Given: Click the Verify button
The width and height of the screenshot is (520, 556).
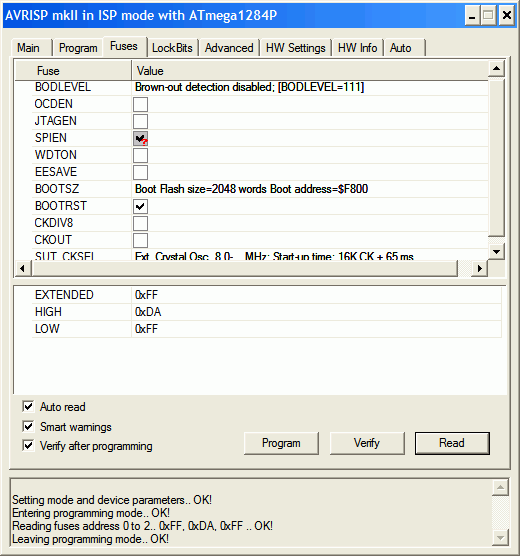Looking at the screenshot, I should tap(367, 443).
